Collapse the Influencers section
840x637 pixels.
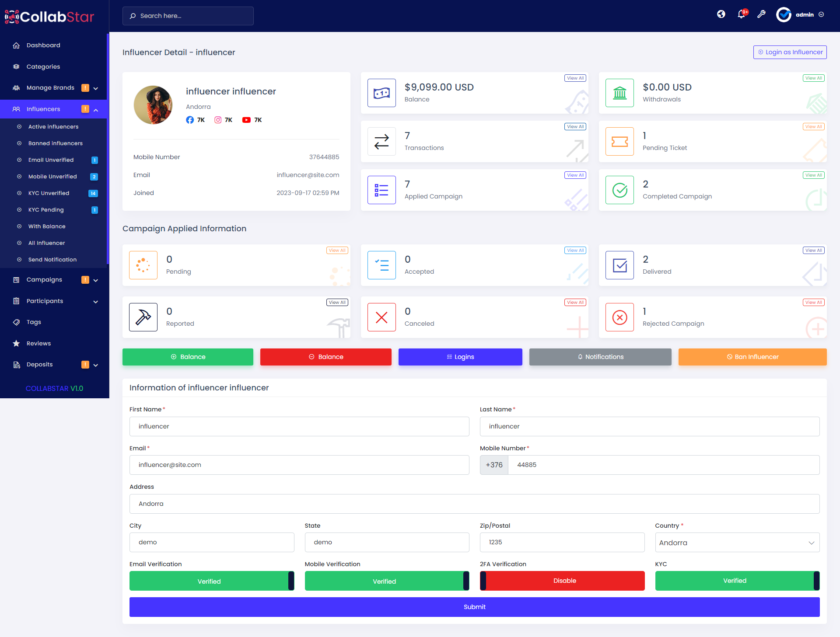[x=96, y=109]
